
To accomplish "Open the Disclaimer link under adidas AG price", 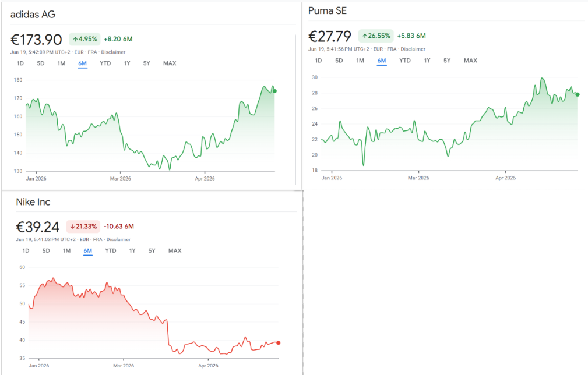I will click(x=113, y=52).
